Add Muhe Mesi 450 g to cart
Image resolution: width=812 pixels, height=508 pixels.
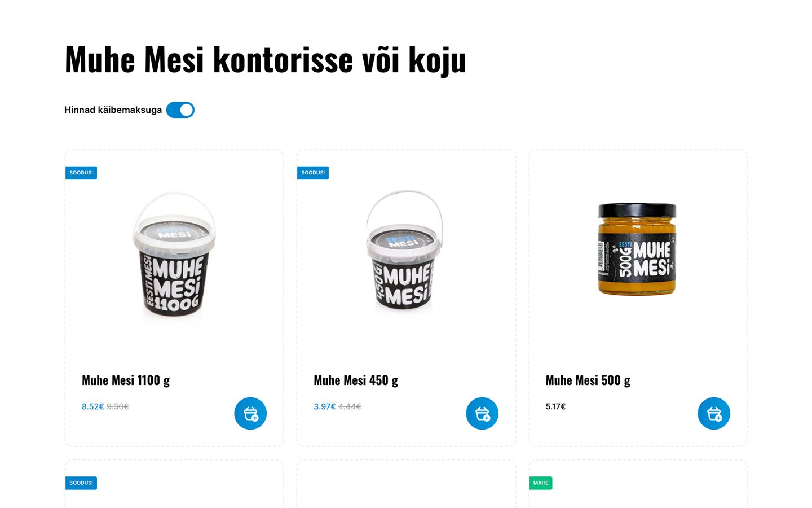click(x=482, y=413)
